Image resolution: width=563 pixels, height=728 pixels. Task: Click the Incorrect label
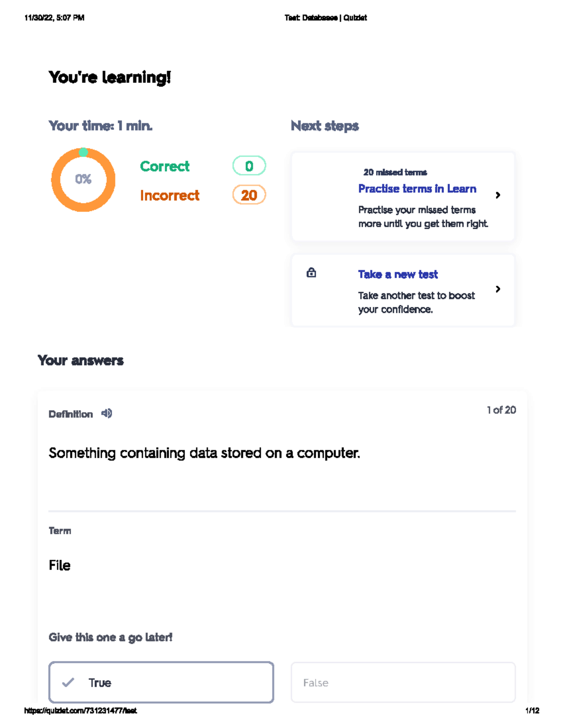pyautogui.click(x=170, y=195)
